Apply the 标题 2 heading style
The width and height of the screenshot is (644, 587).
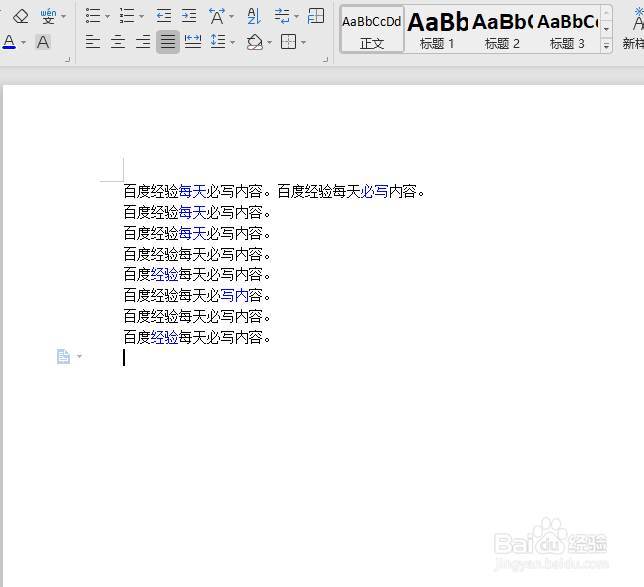tap(502, 29)
